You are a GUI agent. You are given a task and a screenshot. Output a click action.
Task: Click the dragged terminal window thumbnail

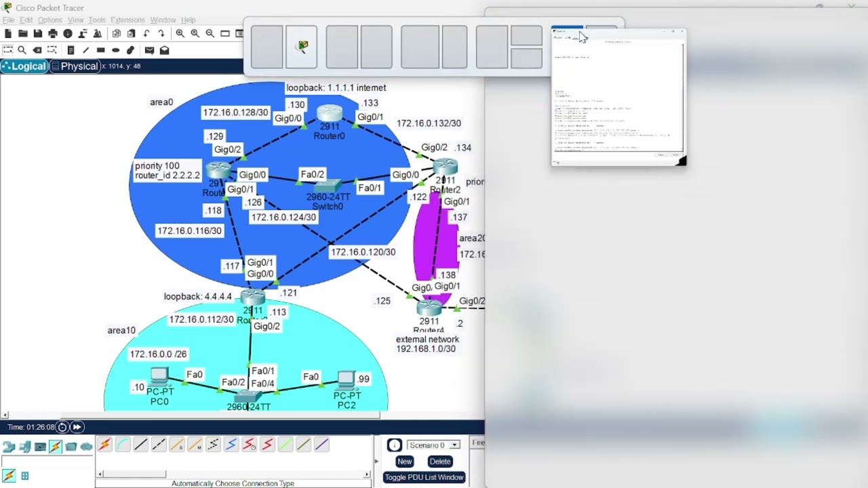tap(618, 96)
